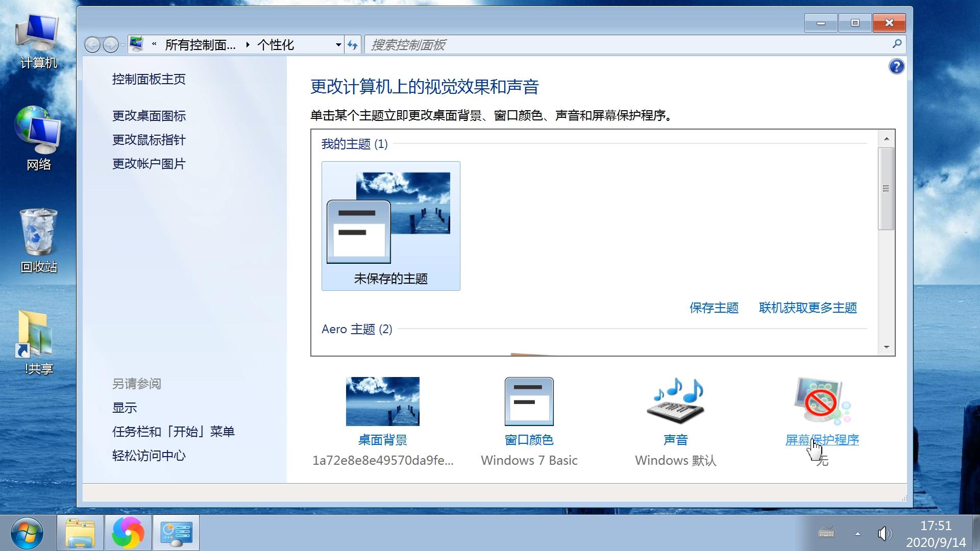The width and height of the screenshot is (980, 551).
Task: Open the 计算机 desktop icon
Action: 37,38
